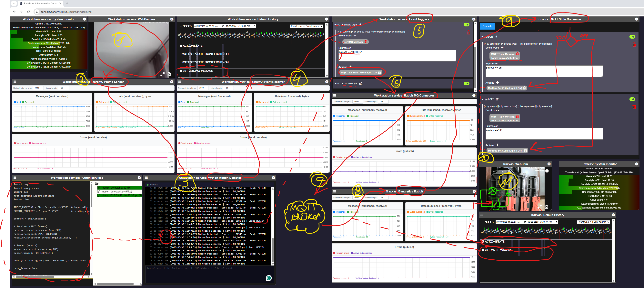Expand Traxxas WebCam view to fullscreen

tap(540, 207)
